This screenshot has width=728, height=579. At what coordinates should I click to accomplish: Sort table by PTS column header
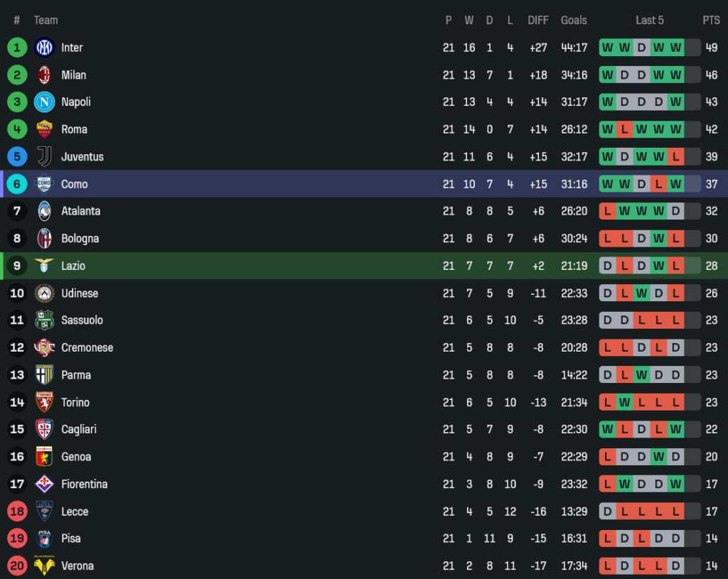tap(711, 20)
